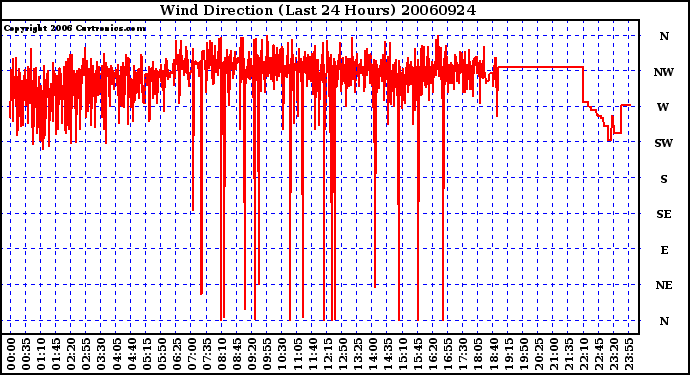
Task: Click the 22:10 time axis label
Action: pyautogui.click(x=584, y=354)
